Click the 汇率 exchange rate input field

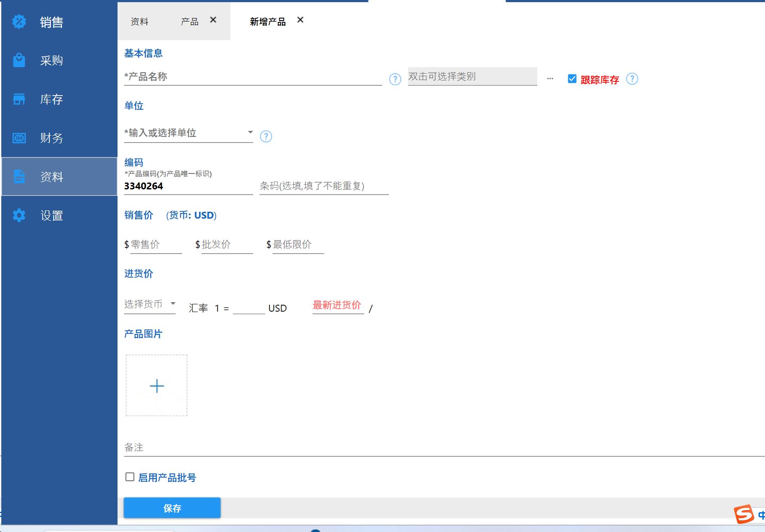click(249, 307)
